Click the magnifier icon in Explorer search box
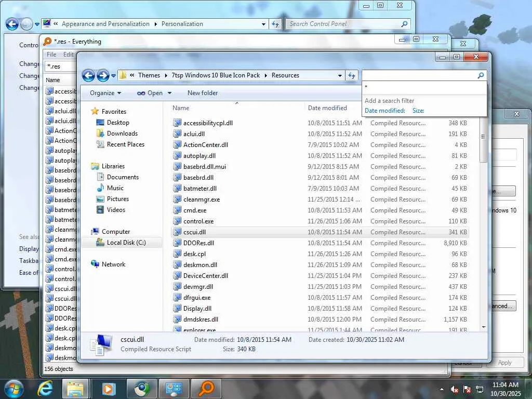 481,75
